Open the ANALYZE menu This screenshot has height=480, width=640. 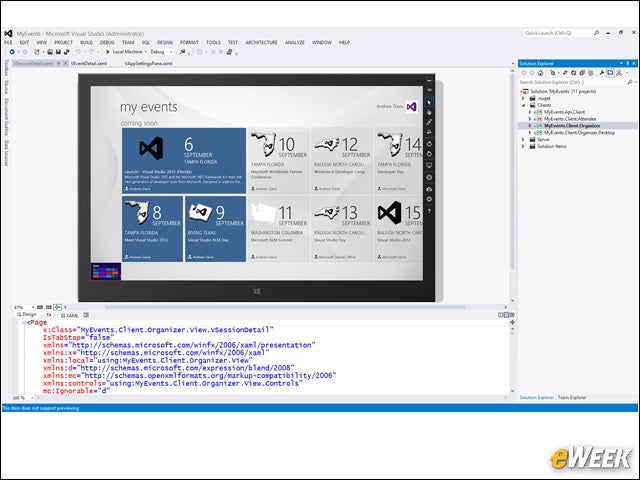[x=295, y=42]
